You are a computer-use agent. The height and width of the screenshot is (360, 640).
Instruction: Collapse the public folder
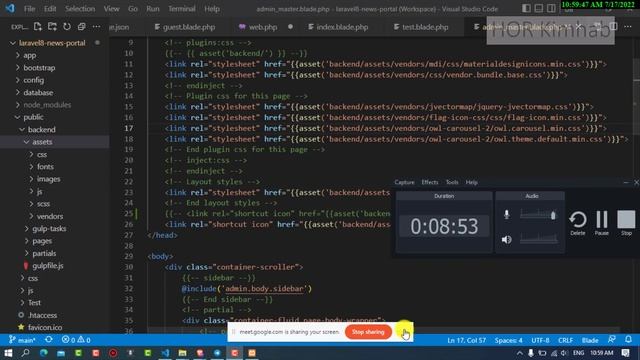click(33, 117)
